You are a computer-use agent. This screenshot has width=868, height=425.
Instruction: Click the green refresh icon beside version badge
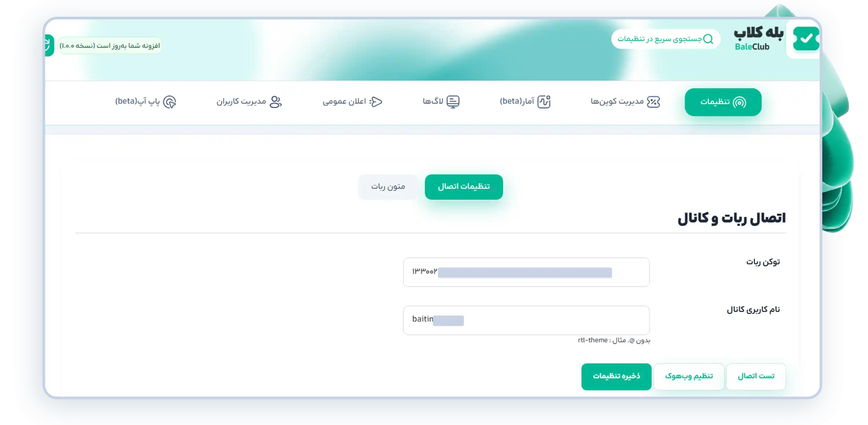click(49, 45)
